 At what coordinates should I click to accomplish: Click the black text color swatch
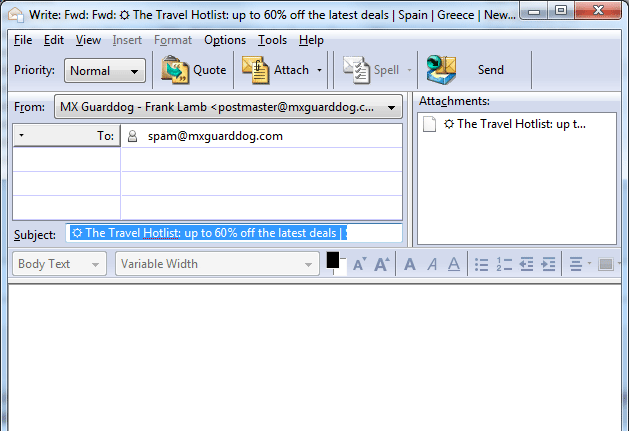[x=333, y=260]
